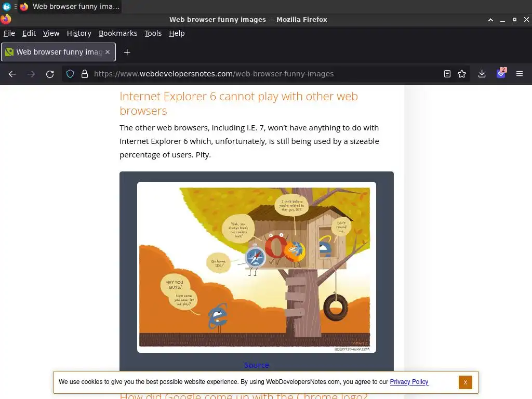Image resolution: width=532 pixels, height=399 pixels.
Task: Shade the window with the up-arrow button
Action: (x=490, y=20)
